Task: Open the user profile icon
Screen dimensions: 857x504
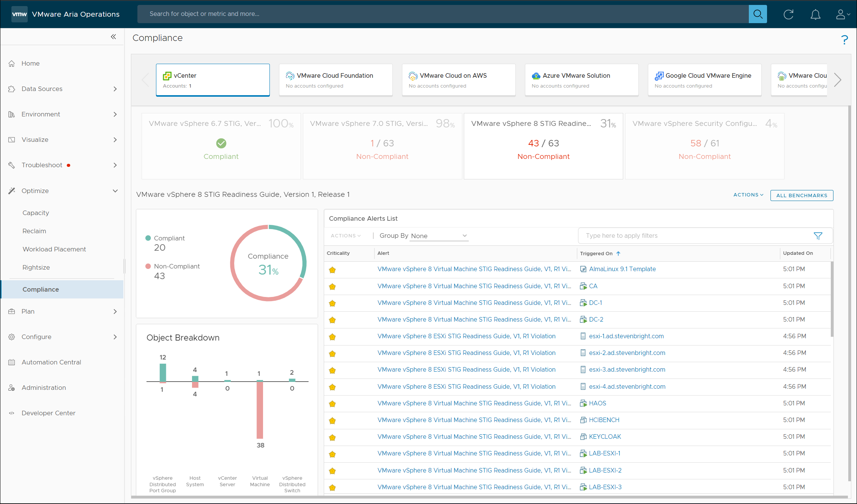Action: (x=841, y=14)
